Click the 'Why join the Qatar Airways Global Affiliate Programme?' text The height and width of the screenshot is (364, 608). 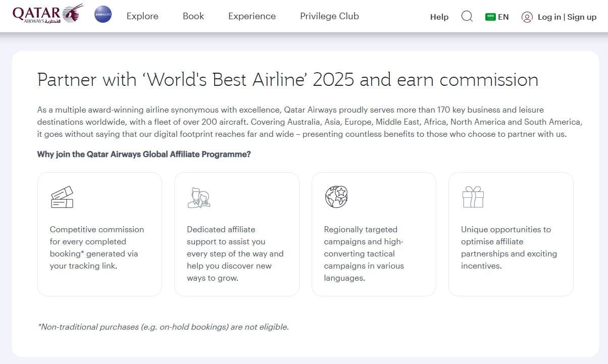(x=144, y=154)
